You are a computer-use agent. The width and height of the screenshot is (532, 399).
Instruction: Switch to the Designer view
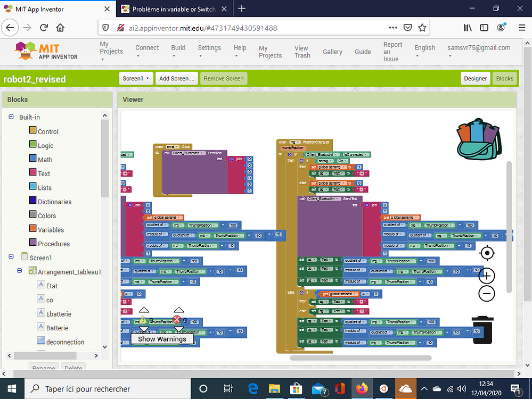pyautogui.click(x=475, y=78)
